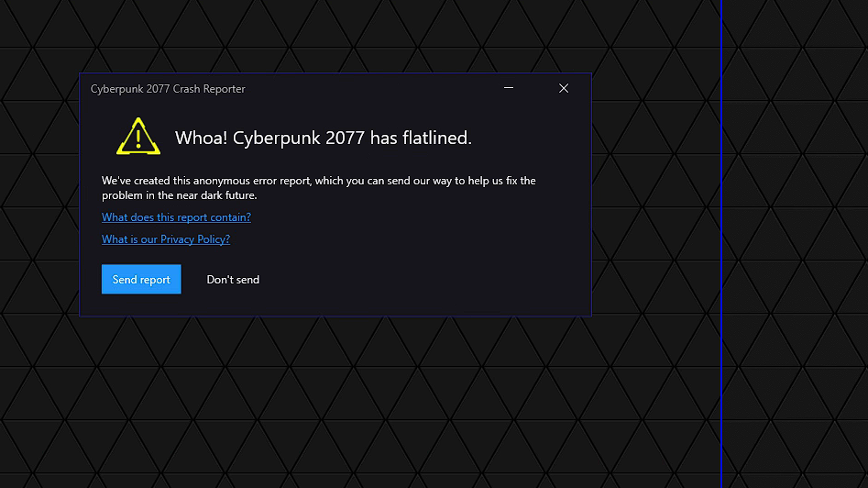Click the background area right of the blue line
This screenshot has height=488, width=868.
pos(795,244)
